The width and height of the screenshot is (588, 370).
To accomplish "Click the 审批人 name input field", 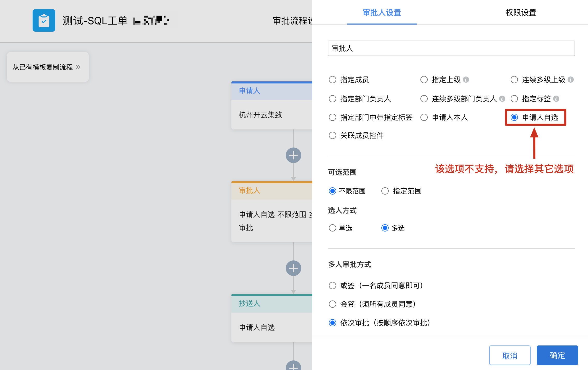I will tap(451, 48).
